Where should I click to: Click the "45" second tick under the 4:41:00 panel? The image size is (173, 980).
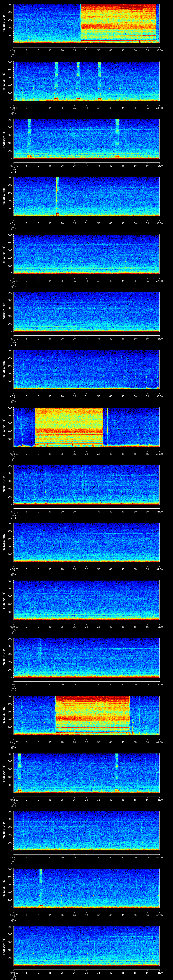pyautogui.click(x=123, y=742)
